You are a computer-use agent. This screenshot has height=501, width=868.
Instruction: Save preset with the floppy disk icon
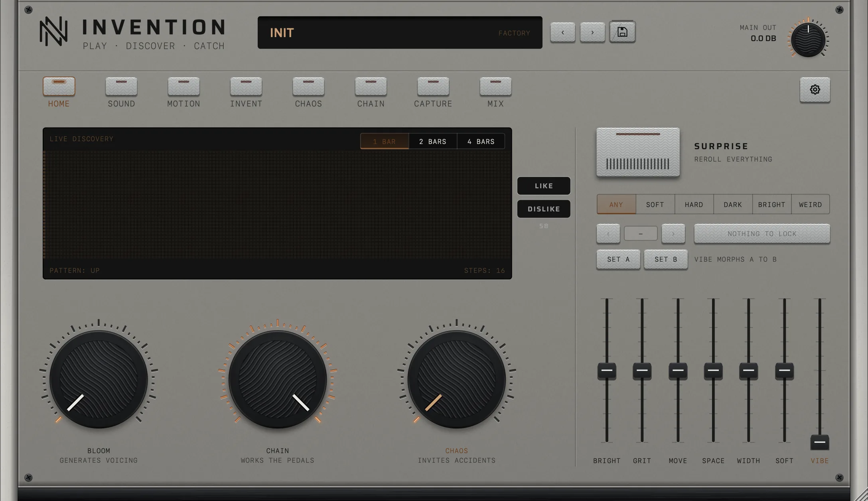pyautogui.click(x=622, y=32)
